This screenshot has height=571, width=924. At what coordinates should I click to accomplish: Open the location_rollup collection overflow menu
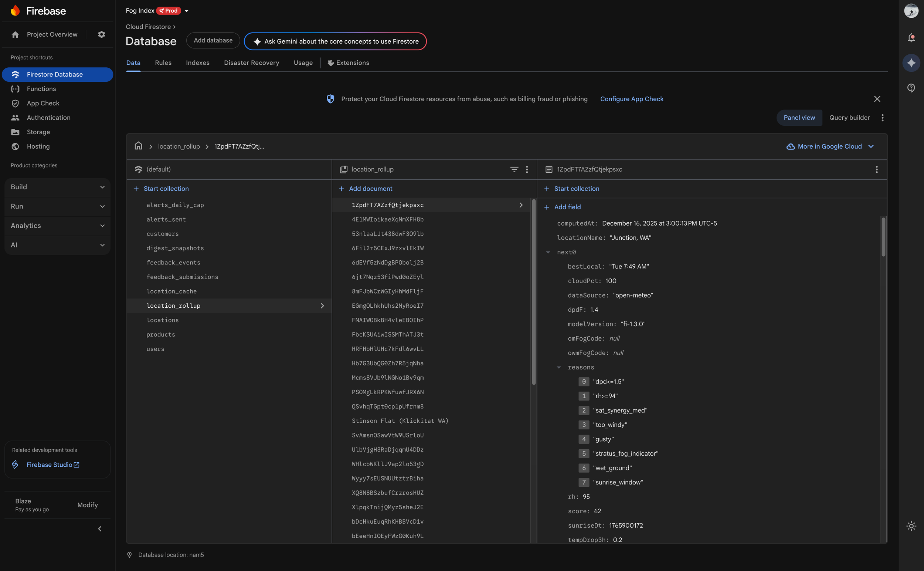click(x=527, y=170)
